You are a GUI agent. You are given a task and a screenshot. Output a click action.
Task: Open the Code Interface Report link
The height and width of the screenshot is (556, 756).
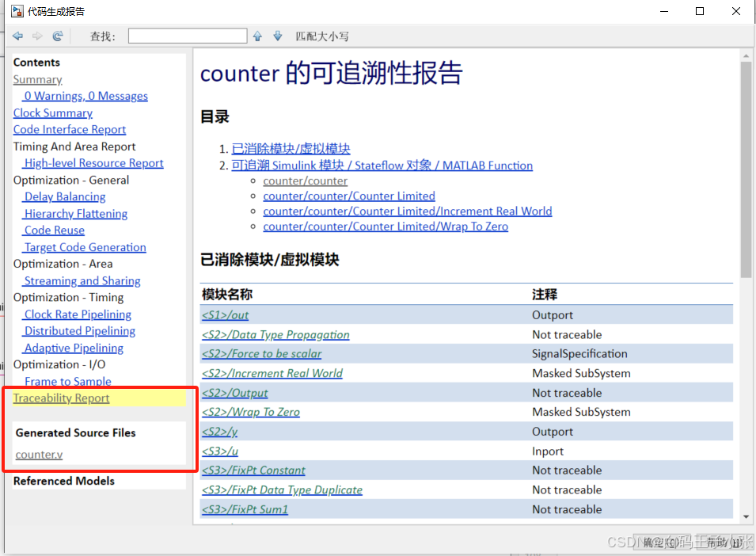click(70, 130)
